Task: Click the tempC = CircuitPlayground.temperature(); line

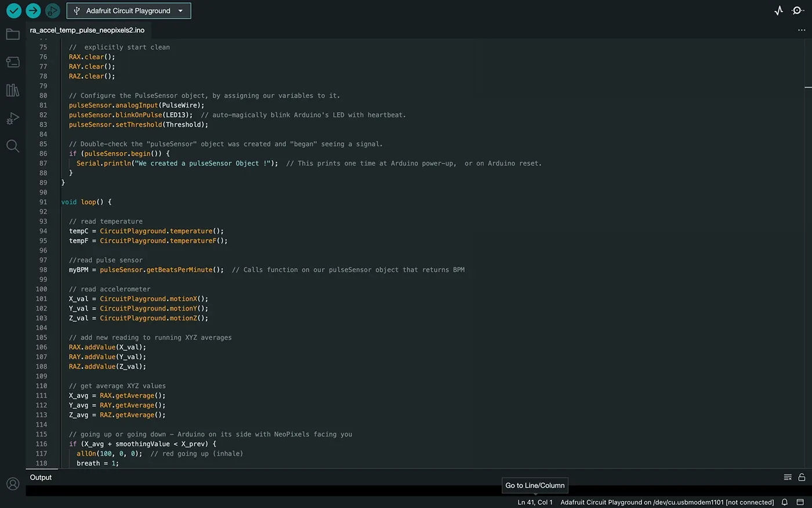Action: point(146,231)
